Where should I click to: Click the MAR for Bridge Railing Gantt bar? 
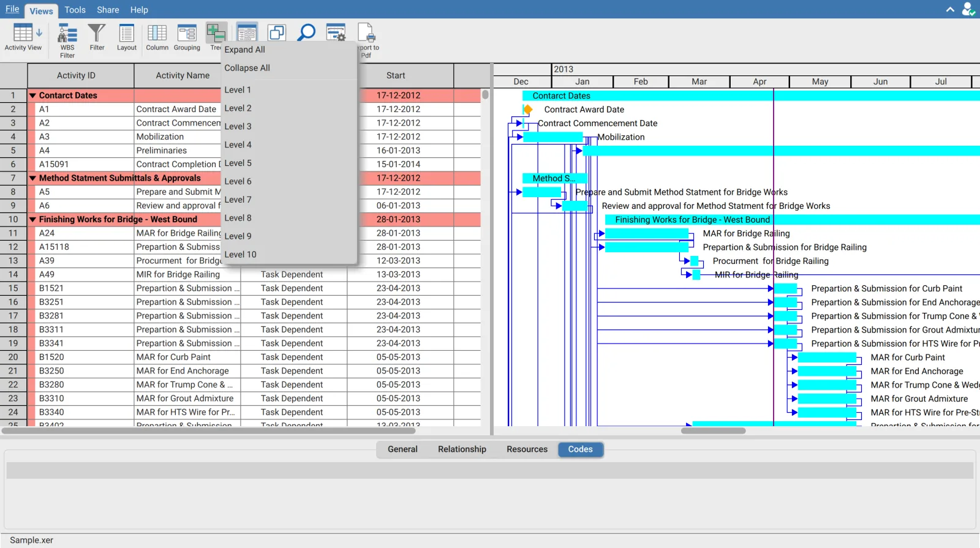pos(647,233)
